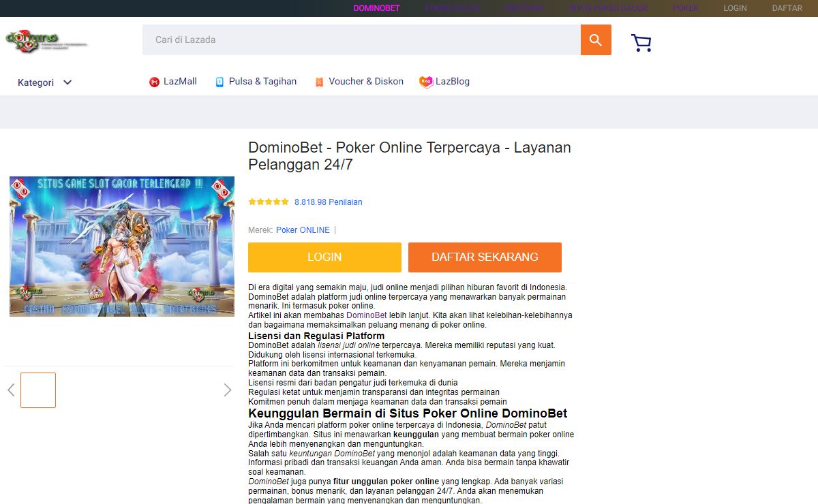The image size is (818, 504).
Task: Show the previous thumbnail with the left arrow
Action: pos(11,390)
